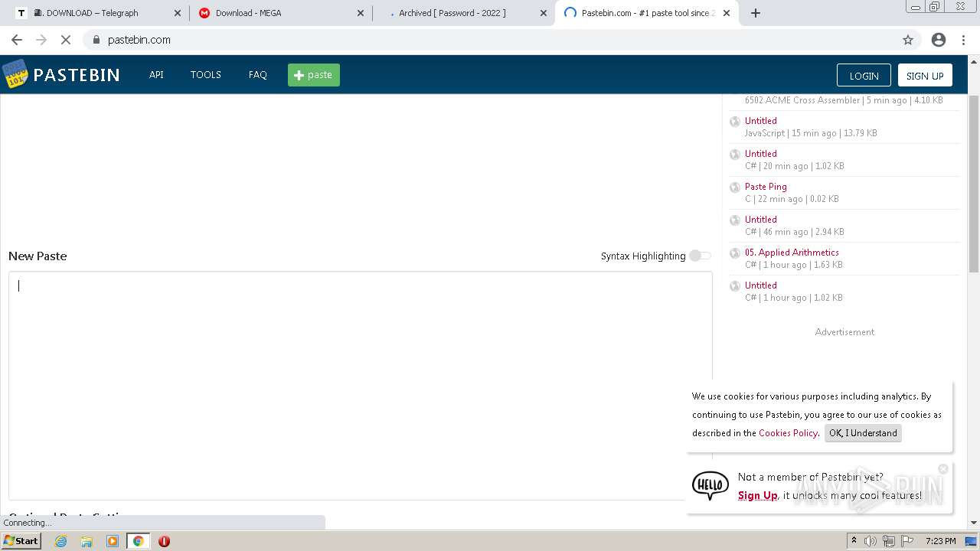Click the green paste button
980x551 pixels.
click(314, 75)
